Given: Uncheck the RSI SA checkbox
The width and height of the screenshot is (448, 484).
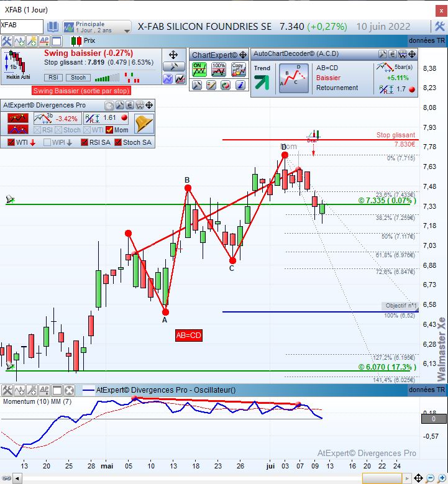Looking at the screenshot, I should click(85, 142).
